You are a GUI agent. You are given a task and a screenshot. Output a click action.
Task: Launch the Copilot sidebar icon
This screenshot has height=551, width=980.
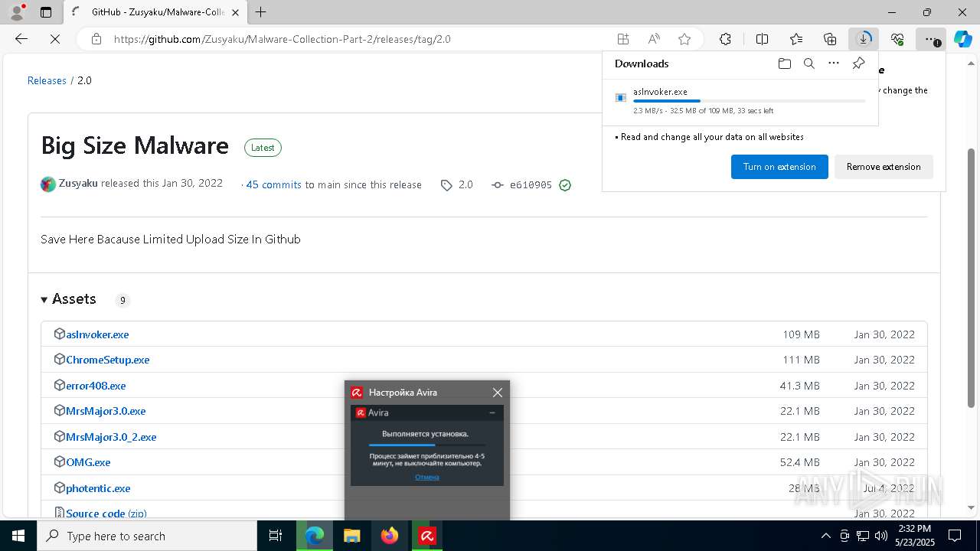coord(963,39)
